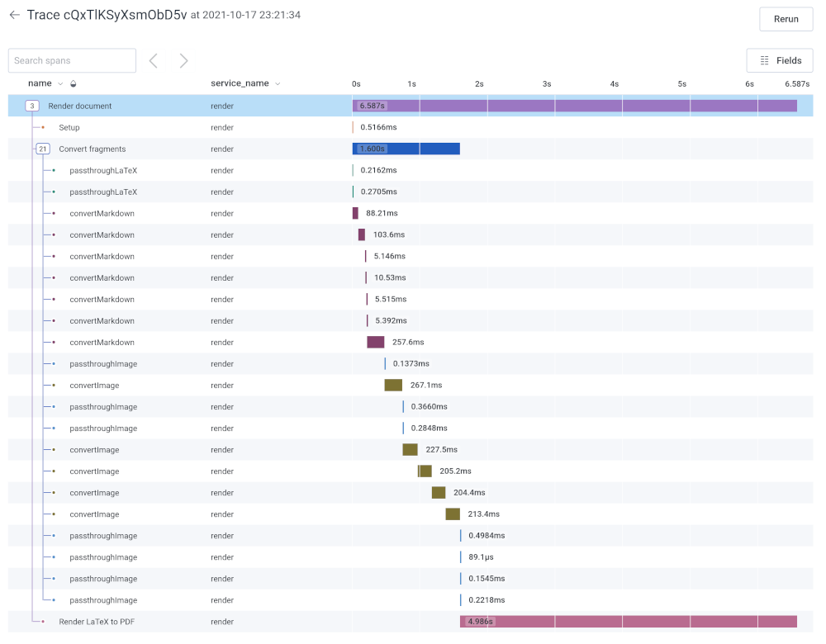Collapse Render document via its 3 children badge
The height and width of the screenshot is (644, 826).
click(31, 106)
